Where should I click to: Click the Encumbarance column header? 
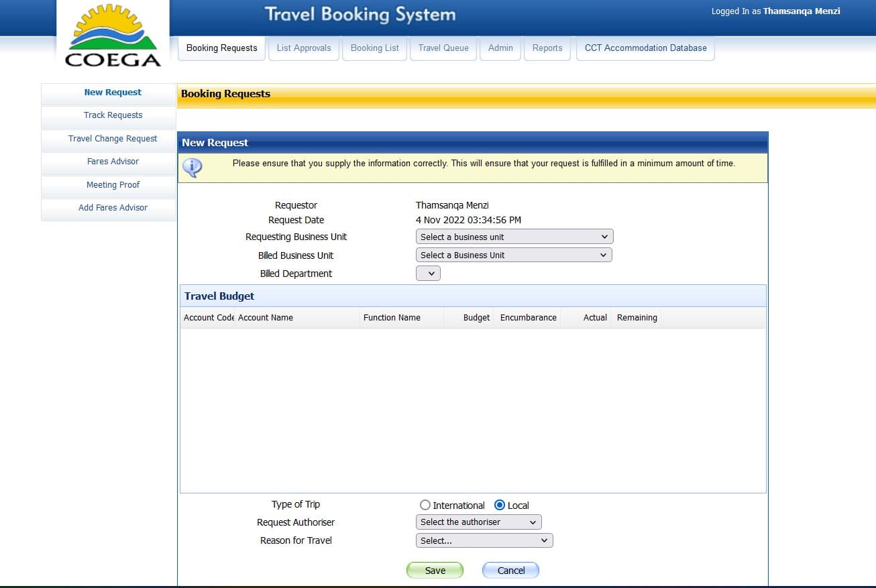pyautogui.click(x=529, y=318)
